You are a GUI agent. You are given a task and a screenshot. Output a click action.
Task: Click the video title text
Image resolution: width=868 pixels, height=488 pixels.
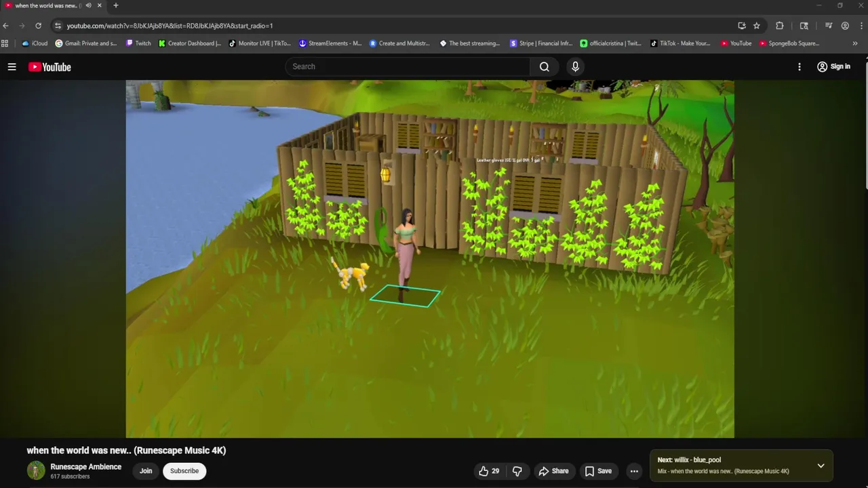[126, 450]
